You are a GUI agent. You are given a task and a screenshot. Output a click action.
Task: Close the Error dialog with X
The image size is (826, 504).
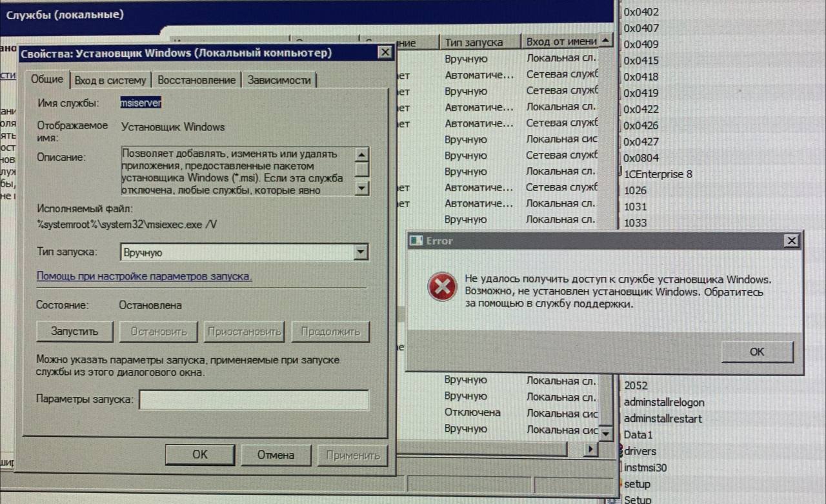791,241
